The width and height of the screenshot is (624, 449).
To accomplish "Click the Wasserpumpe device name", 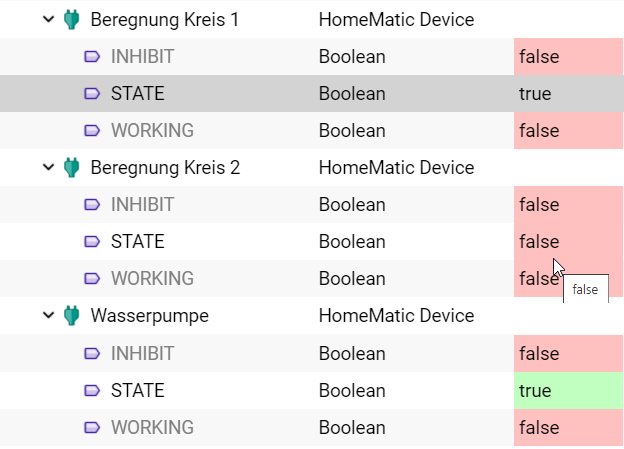I will coord(149,316).
